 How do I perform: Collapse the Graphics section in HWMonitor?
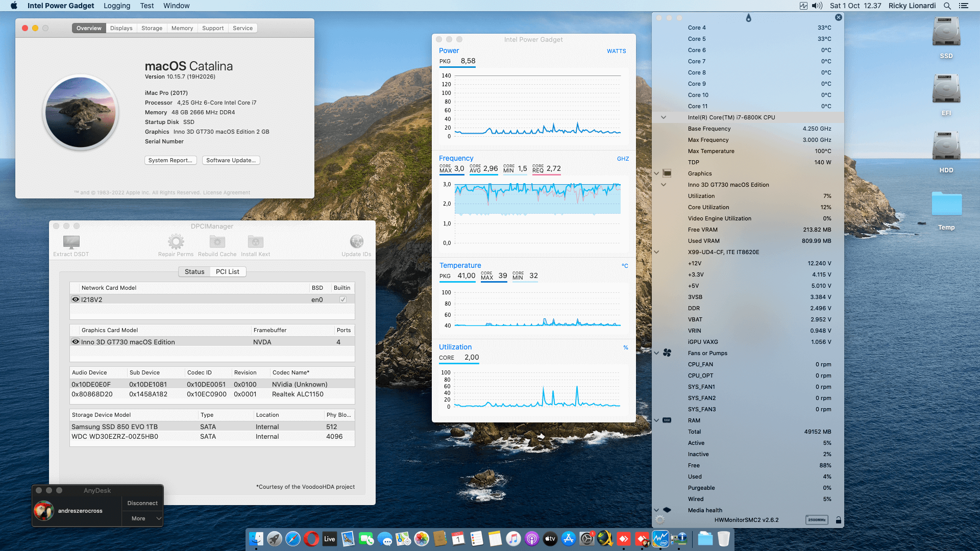[656, 173]
